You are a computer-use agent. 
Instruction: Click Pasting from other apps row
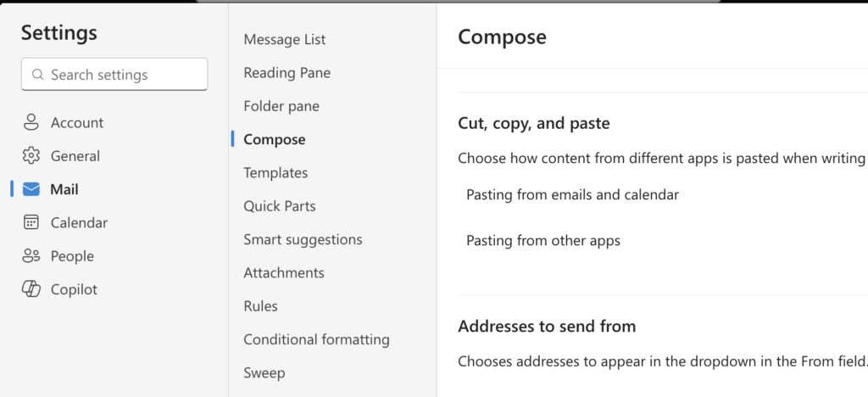663,241
